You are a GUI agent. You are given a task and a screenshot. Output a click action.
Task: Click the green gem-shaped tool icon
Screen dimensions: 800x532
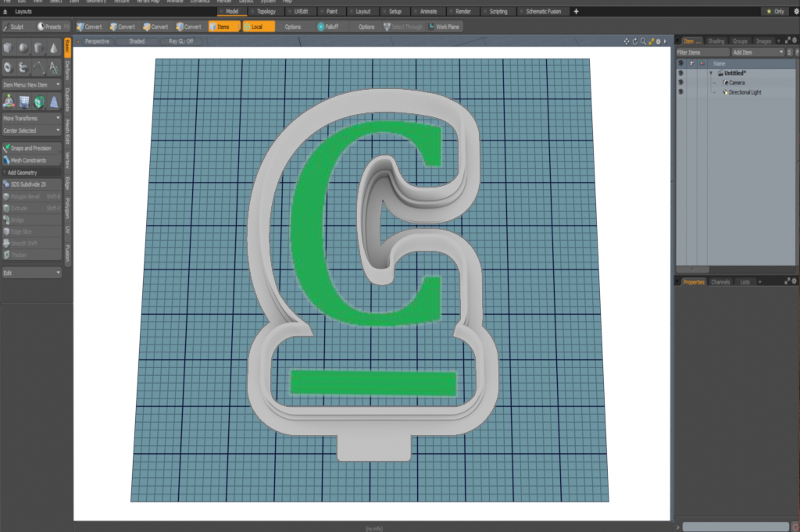pos(39,102)
